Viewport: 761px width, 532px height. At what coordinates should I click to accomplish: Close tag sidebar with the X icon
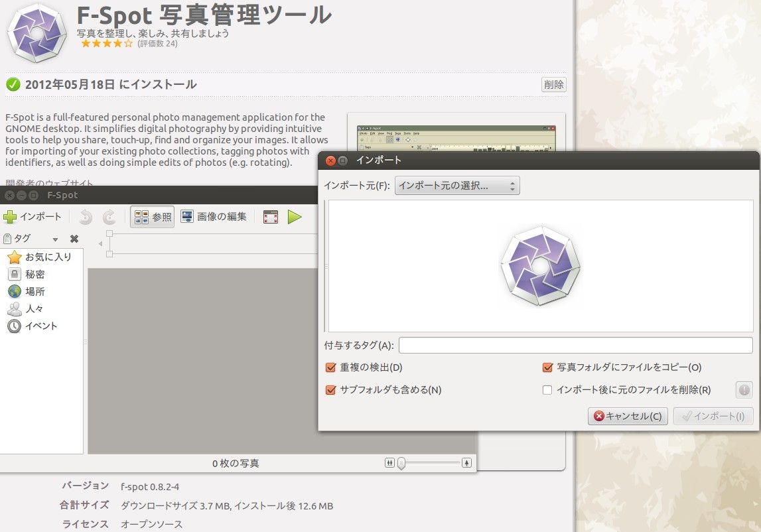point(74,239)
